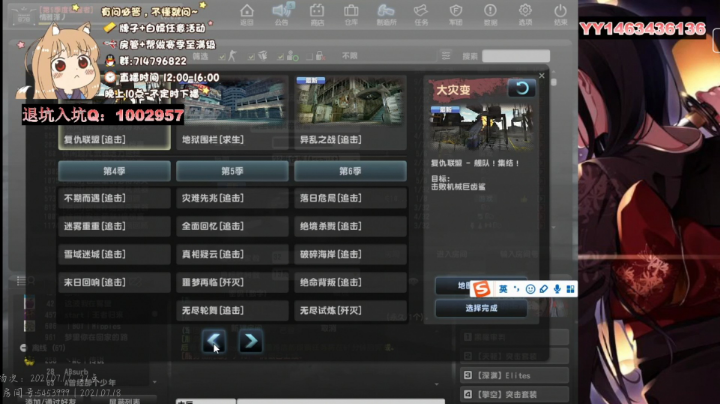This screenshot has width=720, height=404.
Task: Select map 迷雾重重 [追击]
Action: 114,226
